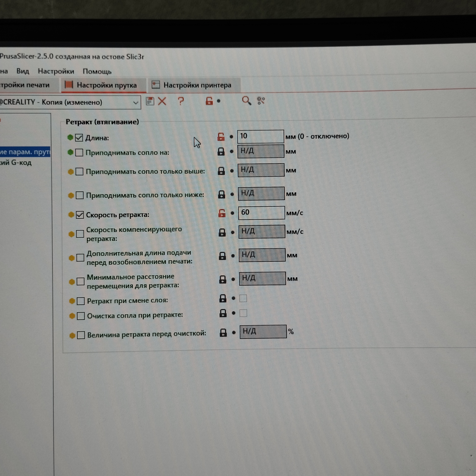Enable the Очистка сопла при ретракте checkbox
The height and width of the screenshot is (476, 476).
click(81, 316)
